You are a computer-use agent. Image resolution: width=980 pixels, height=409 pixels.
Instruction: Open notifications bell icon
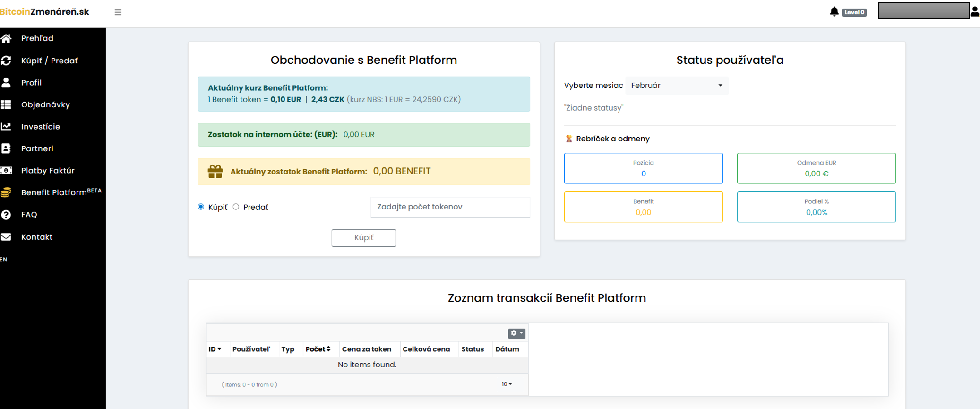pyautogui.click(x=834, y=12)
